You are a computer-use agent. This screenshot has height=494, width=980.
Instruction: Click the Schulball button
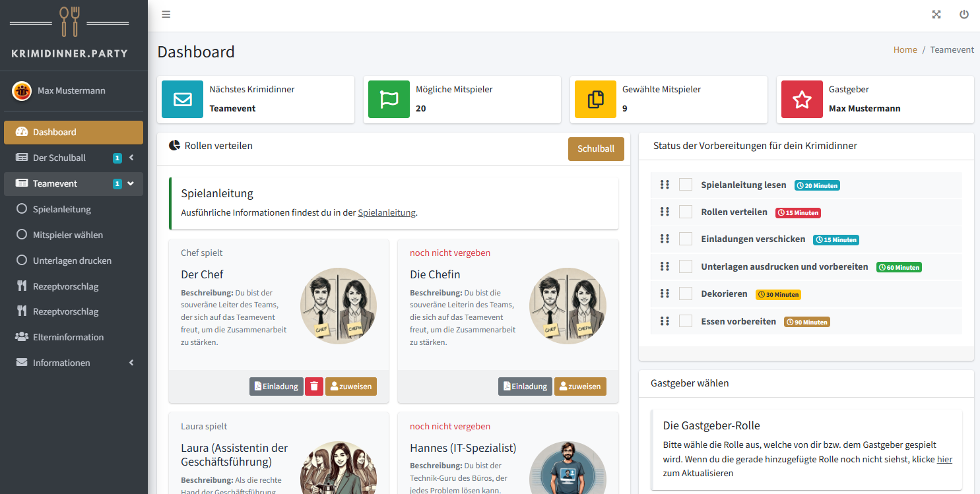coord(595,149)
